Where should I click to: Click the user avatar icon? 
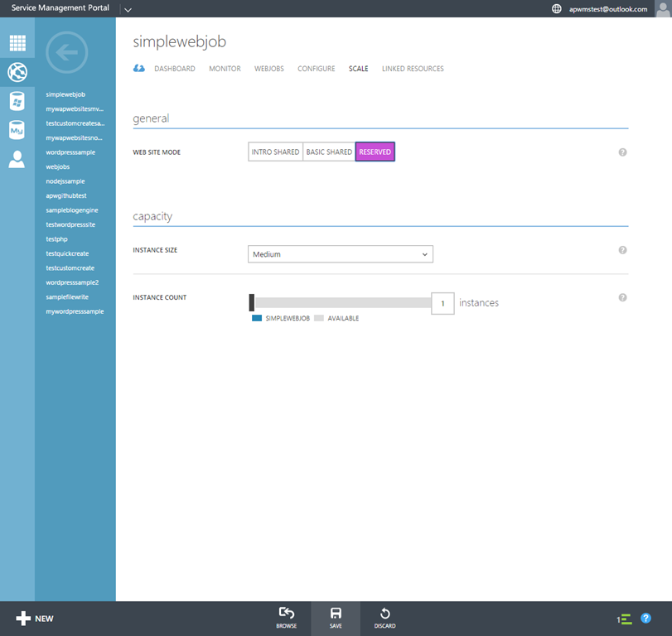coord(663,8)
